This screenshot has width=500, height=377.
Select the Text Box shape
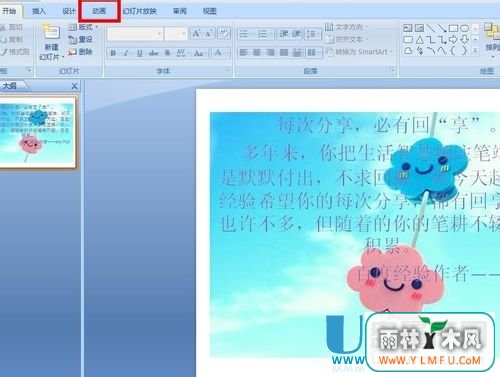click(x=408, y=28)
